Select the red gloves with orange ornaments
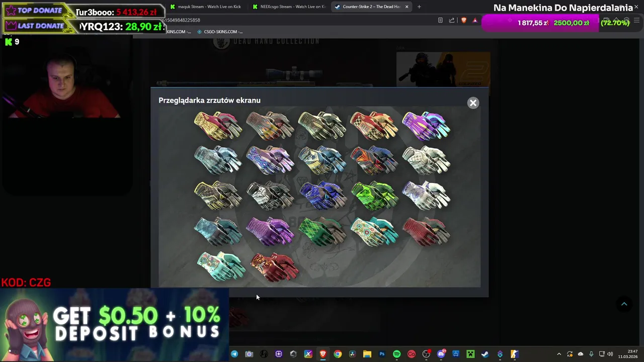Viewport: 644px width, 362px height. 274,267
